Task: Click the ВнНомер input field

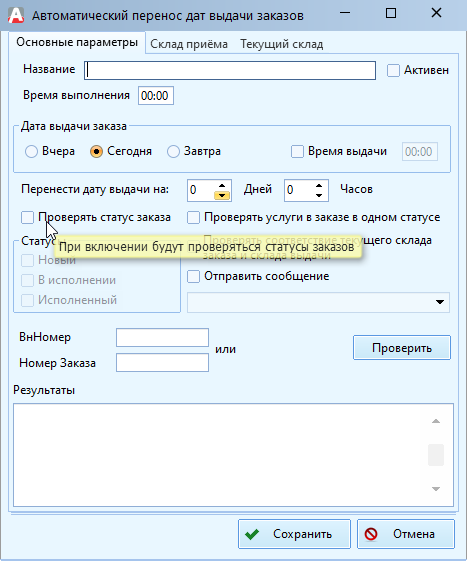Action: click(162, 337)
